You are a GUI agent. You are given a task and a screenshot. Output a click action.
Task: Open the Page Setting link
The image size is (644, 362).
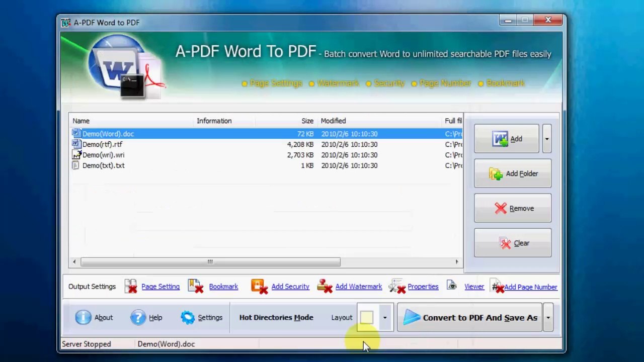(x=160, y=287)
